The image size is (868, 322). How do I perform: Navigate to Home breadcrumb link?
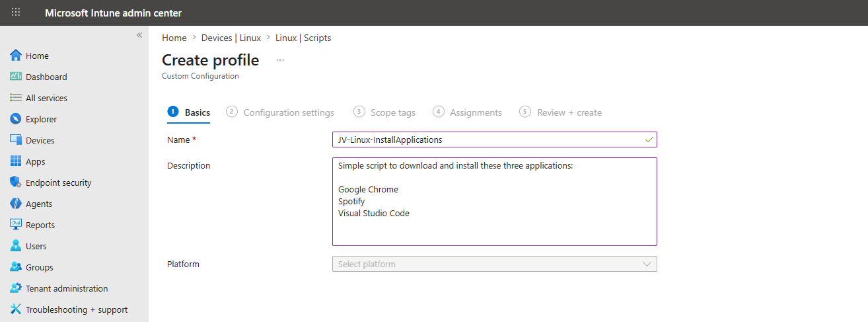pos(174,38)
